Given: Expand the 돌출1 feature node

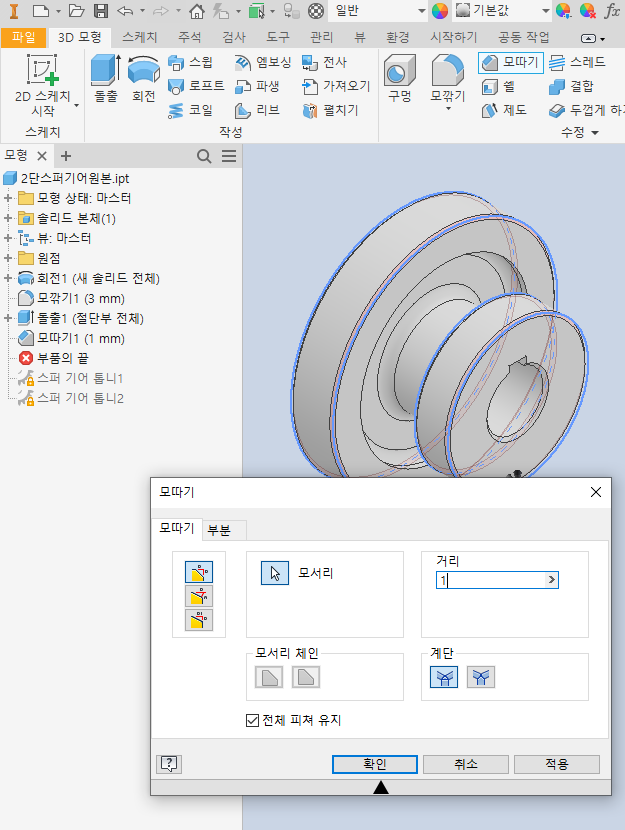Looking at the screenshot, I should coord(7,318).
